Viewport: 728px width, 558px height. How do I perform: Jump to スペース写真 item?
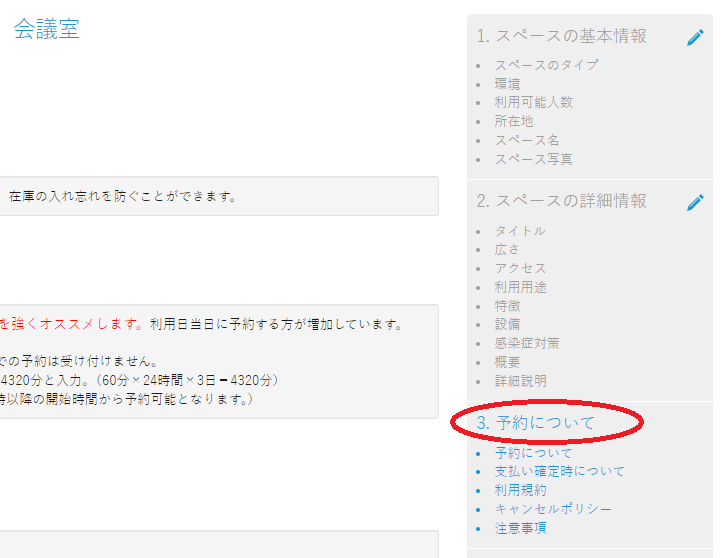point(533,159)
